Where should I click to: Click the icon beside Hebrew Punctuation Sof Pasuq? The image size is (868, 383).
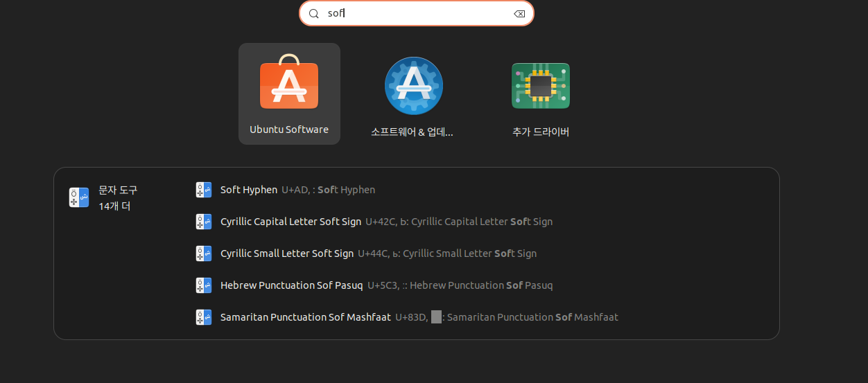[x=203, y=285]
